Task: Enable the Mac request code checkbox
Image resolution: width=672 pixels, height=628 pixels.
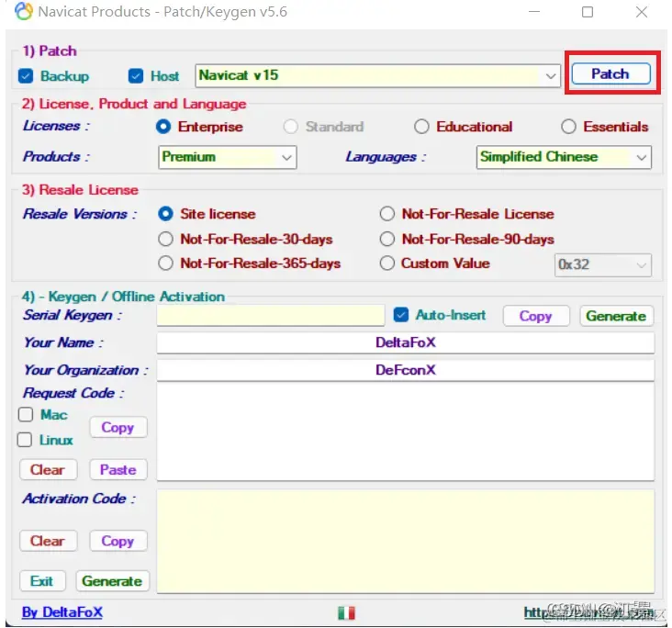Action: tap(26, 414)
